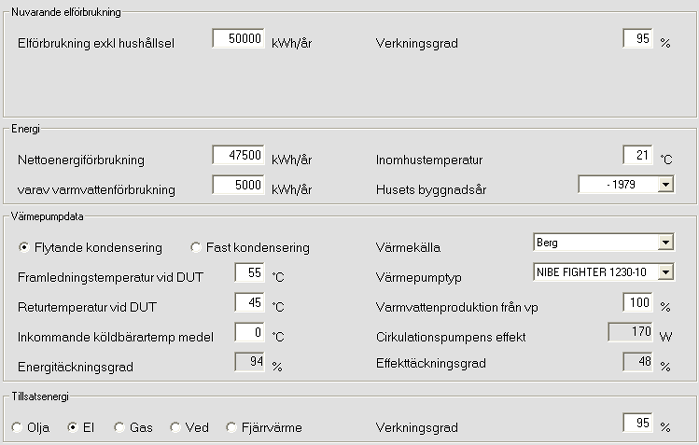Open Värmepumptyp selection list

tap(665, 272)
